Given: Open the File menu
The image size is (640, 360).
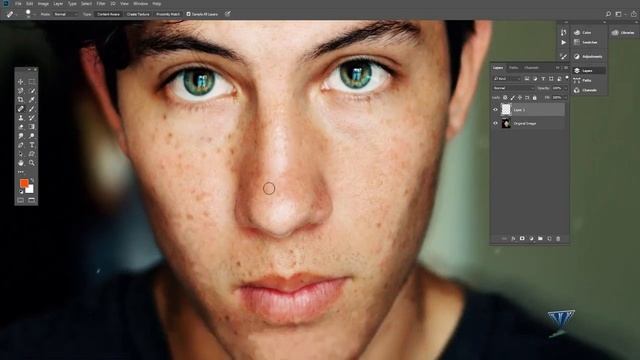Looking at the screenshot, I should tap(18, 4).
